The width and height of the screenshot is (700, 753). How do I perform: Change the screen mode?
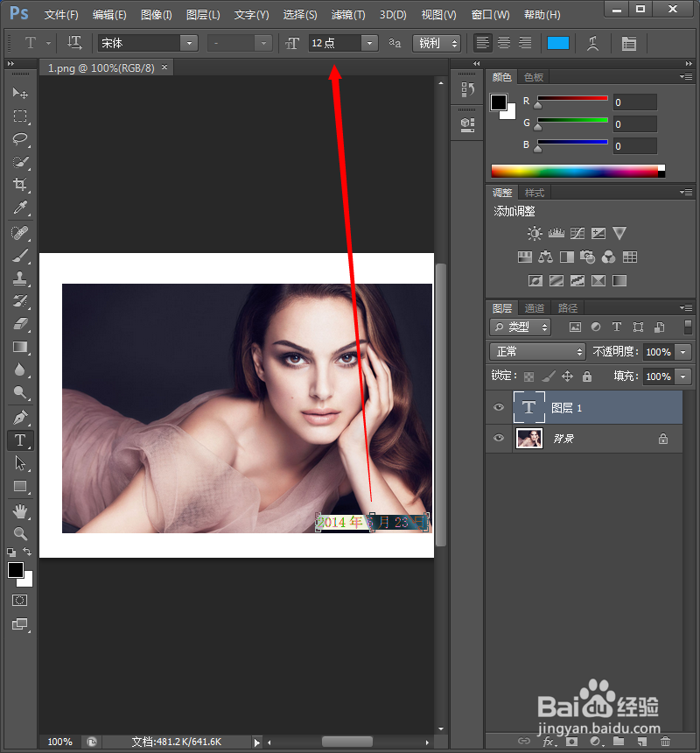[x=19, y=623]
